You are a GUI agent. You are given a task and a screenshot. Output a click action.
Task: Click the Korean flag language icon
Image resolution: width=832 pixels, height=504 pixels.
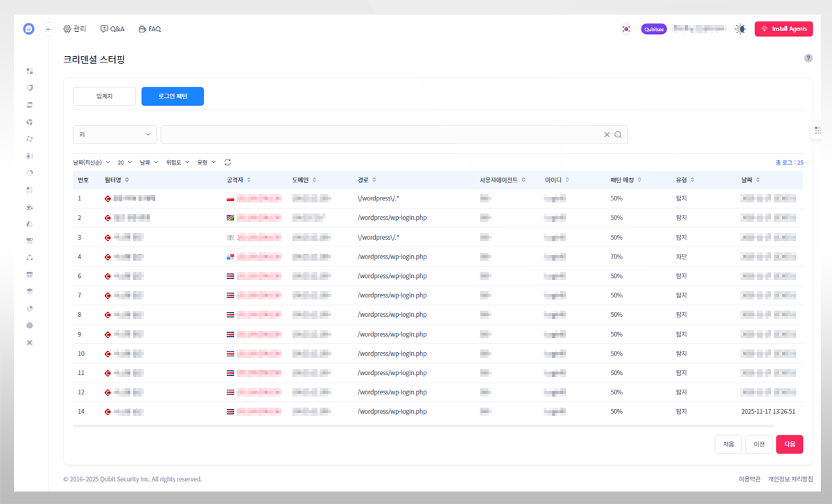pos(626,29)
